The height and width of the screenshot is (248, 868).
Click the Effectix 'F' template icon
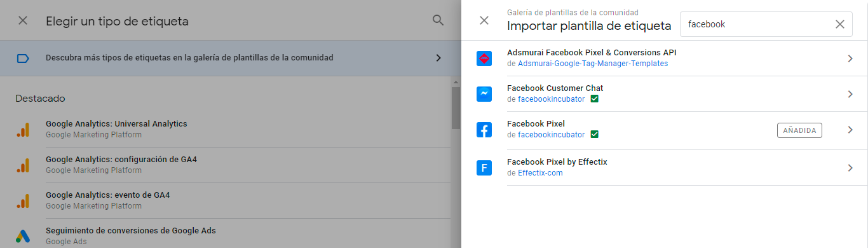[x=484, y=168]
